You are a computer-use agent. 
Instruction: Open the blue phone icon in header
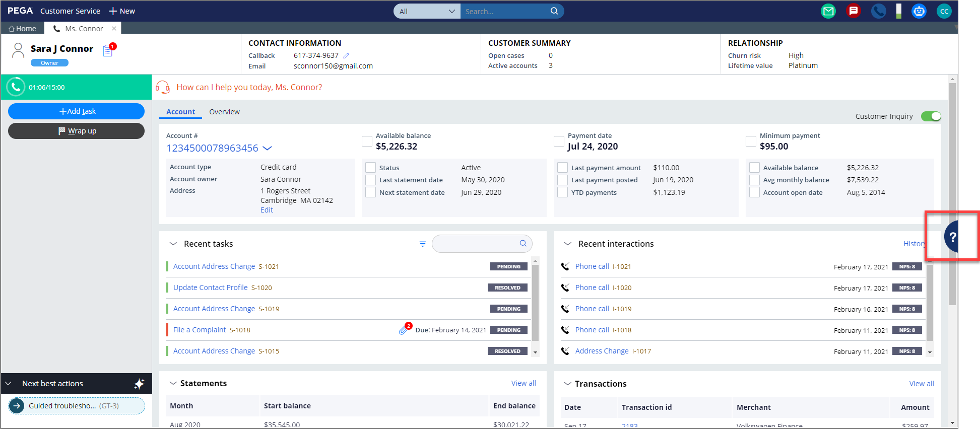(x=878, y=11)
